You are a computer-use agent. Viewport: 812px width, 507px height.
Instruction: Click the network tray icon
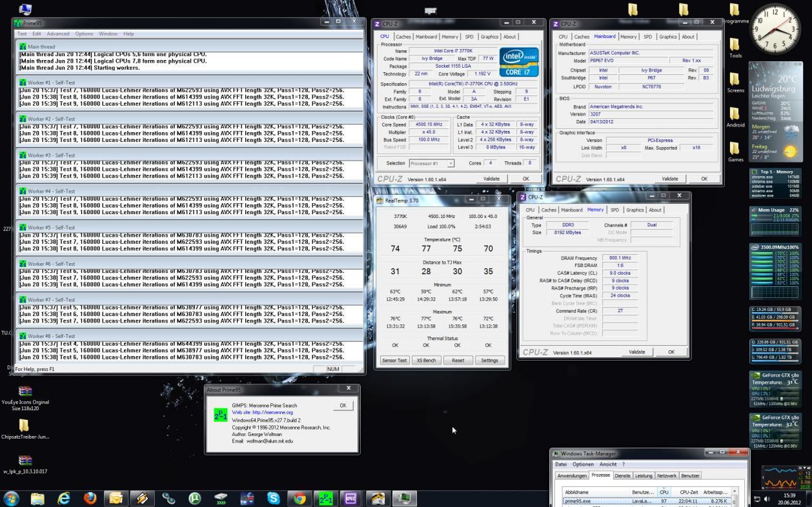757,499
